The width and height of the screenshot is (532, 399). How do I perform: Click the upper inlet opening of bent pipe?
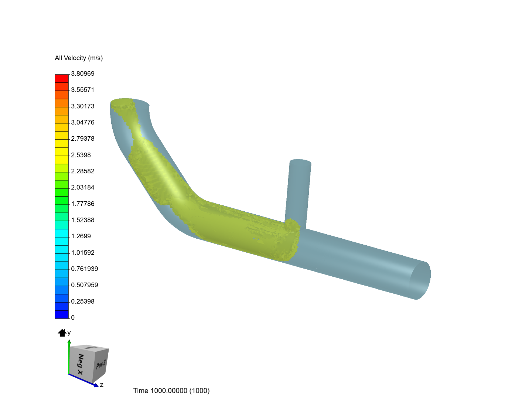tap(130, 104)
